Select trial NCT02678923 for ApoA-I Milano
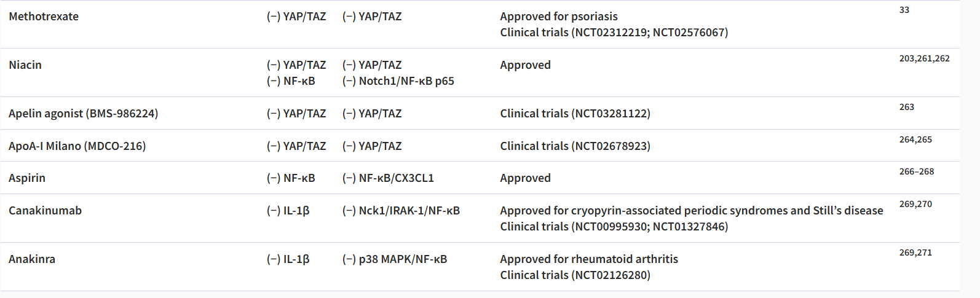The width and height of the screenshot is (980, 298). point(611,146)
